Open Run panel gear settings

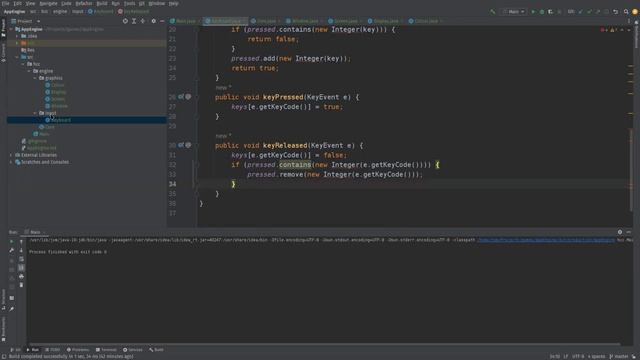[620, 232]
